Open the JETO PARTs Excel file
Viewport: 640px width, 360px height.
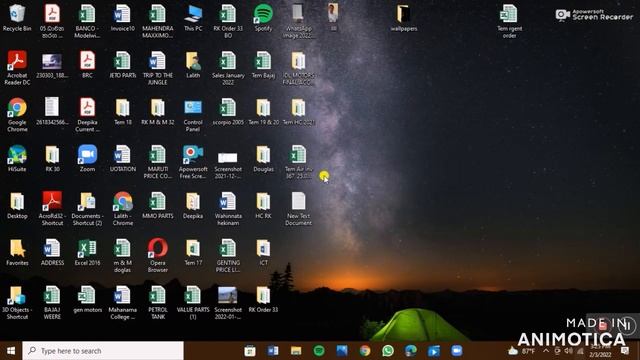pyautogui.click(x=122, y=64)
